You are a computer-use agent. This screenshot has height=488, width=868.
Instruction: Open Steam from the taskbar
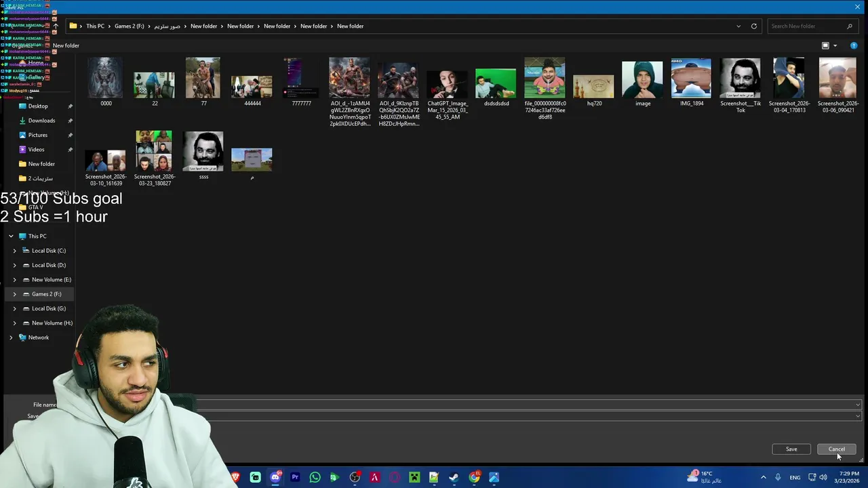[x=454, y=477]
